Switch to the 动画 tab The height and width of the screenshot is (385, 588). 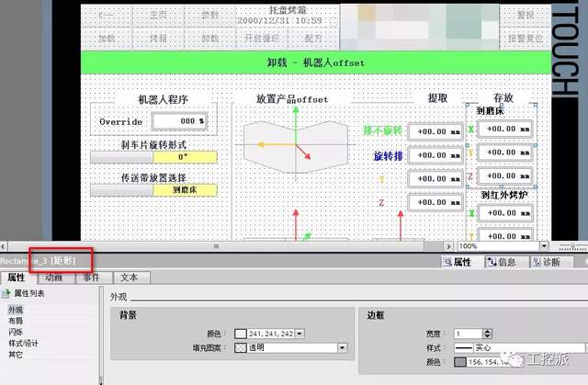[x=54, y=277]
